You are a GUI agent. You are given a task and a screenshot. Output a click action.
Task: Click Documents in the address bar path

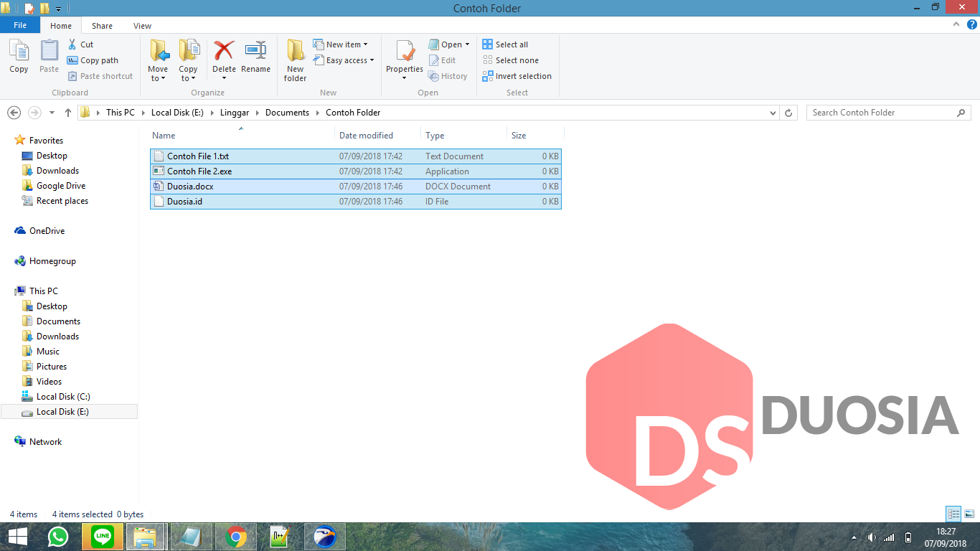point(287,113)
